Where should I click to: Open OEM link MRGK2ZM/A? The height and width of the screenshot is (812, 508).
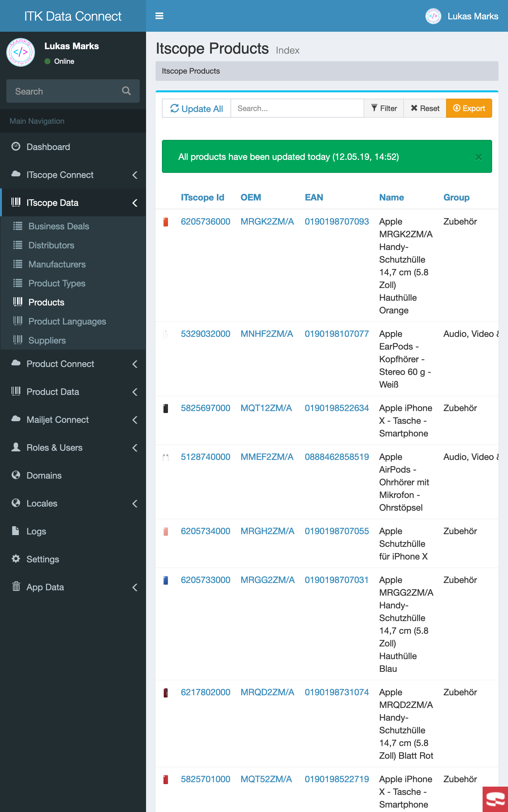(267, 221)
